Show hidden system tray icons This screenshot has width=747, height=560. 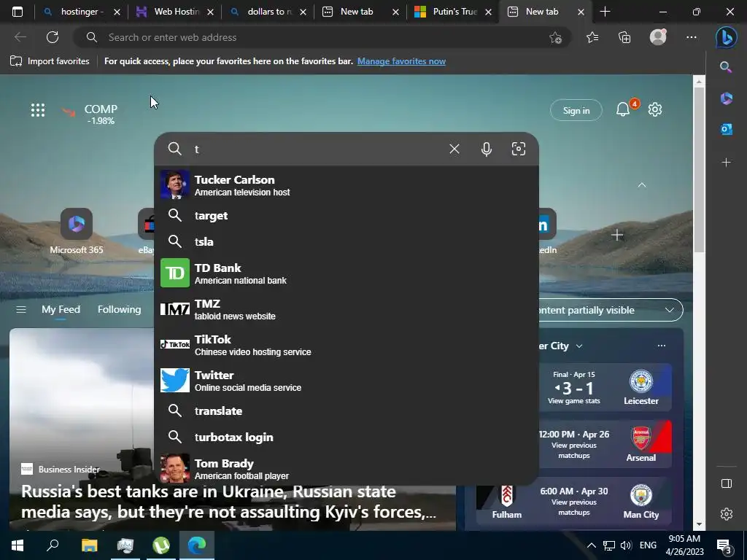[591, 545]
